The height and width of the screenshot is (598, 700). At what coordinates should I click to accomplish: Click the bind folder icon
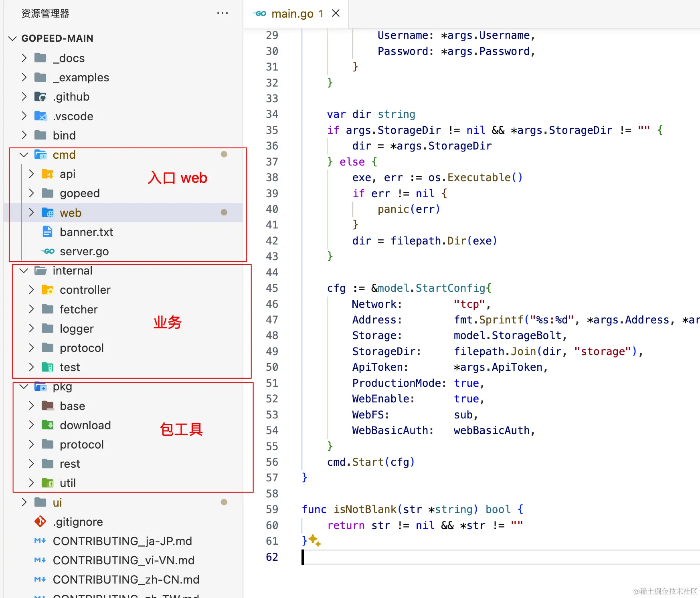(40, 135)
